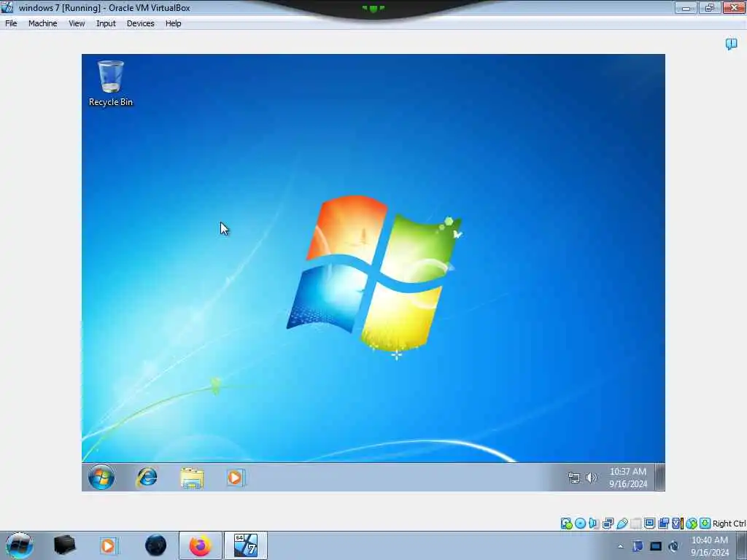
Task: Show hidden icons in host system tray
Action: click(x=620, y=546)
